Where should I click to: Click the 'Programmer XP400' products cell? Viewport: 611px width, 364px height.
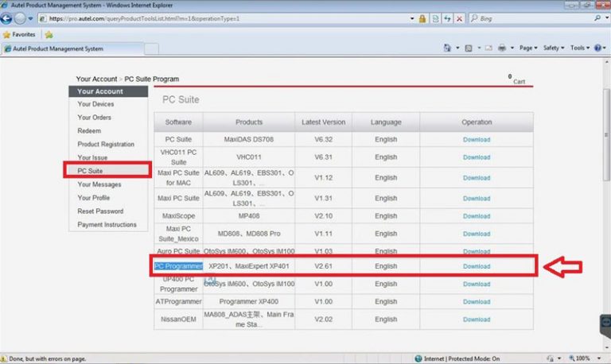[248, 302]
